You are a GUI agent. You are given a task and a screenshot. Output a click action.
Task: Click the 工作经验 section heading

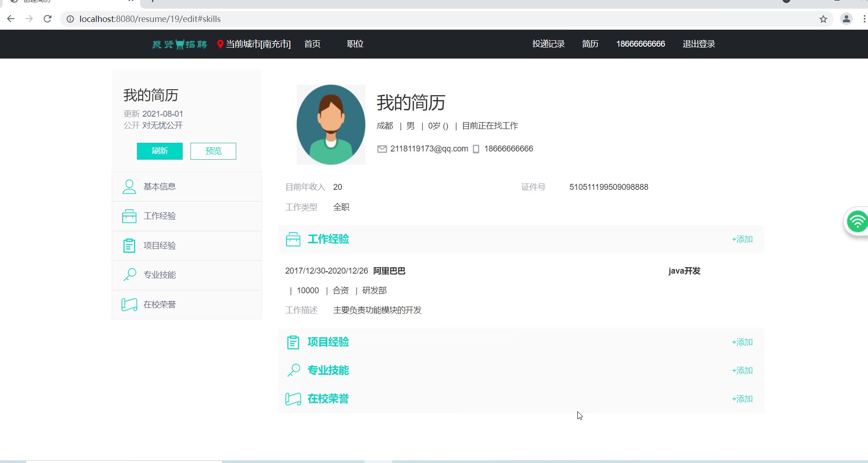click(x=328, y=239)
